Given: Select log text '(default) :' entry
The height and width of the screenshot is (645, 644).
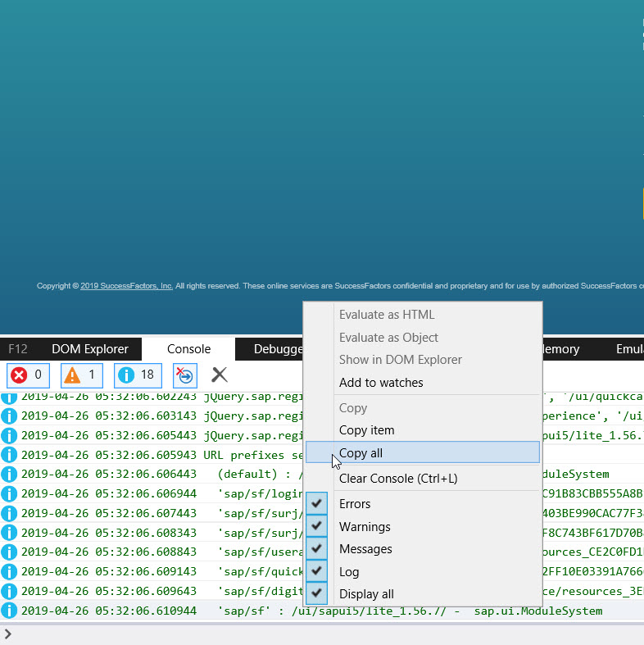Looking at the screenshot, I should tap(254, 474).
